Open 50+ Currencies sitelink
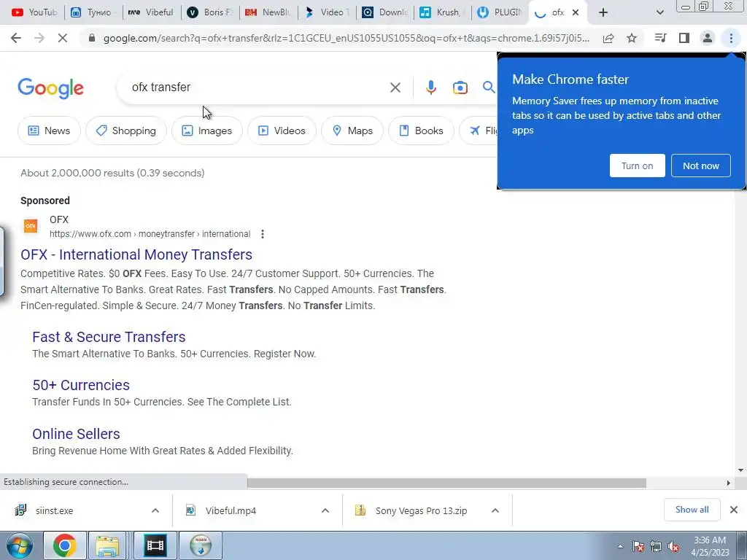747x560 pixels. click(x=81, y=385)
